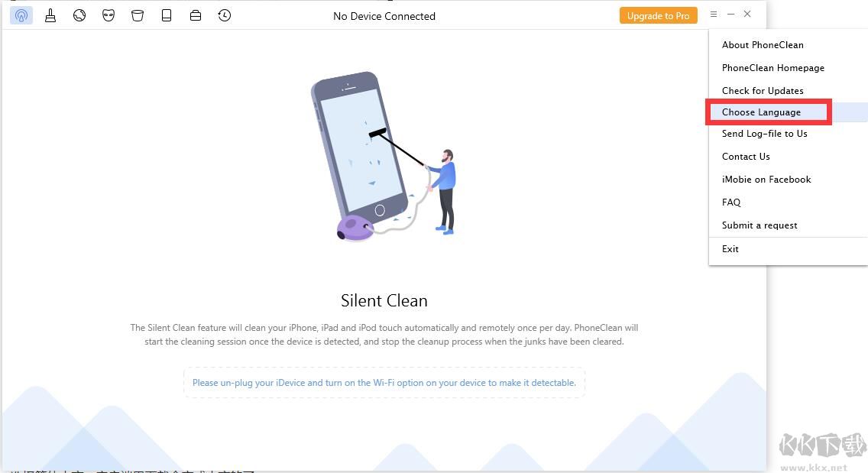Select the Privacy Clean mask icon
Viewport: 868px width, 473px height.
(108, 15)
